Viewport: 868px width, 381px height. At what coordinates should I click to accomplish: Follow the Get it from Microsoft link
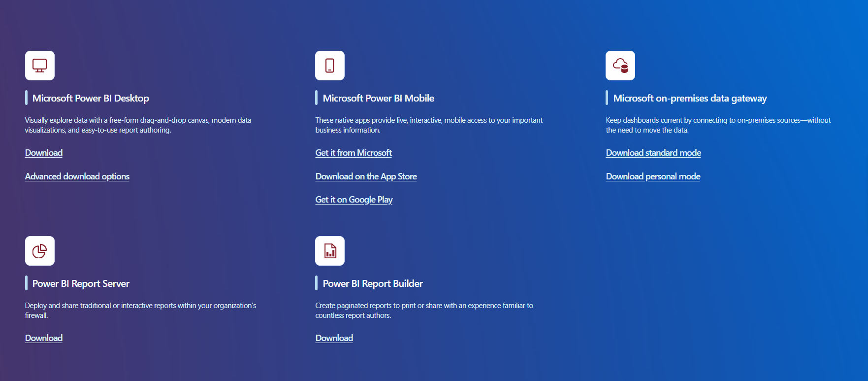(x=354, y=153)
